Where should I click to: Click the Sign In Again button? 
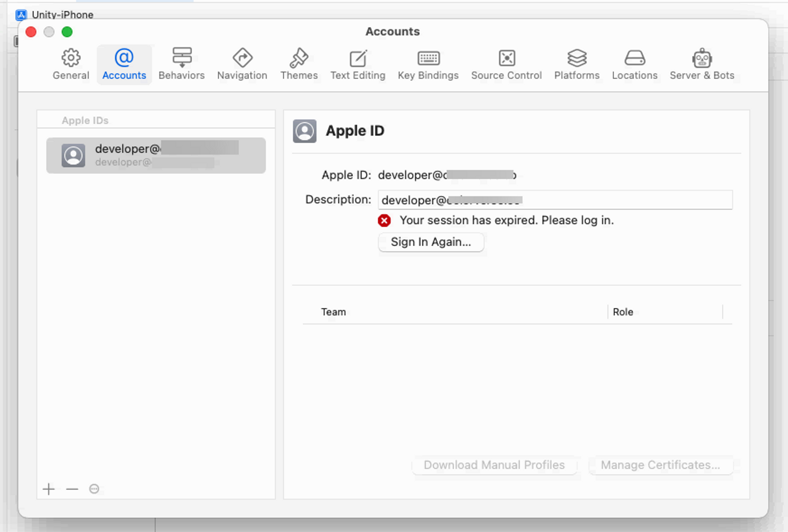tap(431, 242)
